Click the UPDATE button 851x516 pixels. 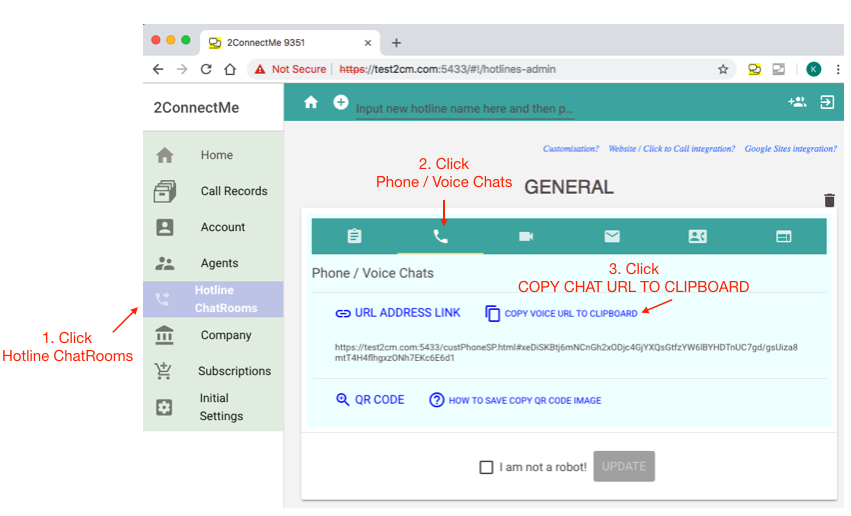(x=624, y=466)
